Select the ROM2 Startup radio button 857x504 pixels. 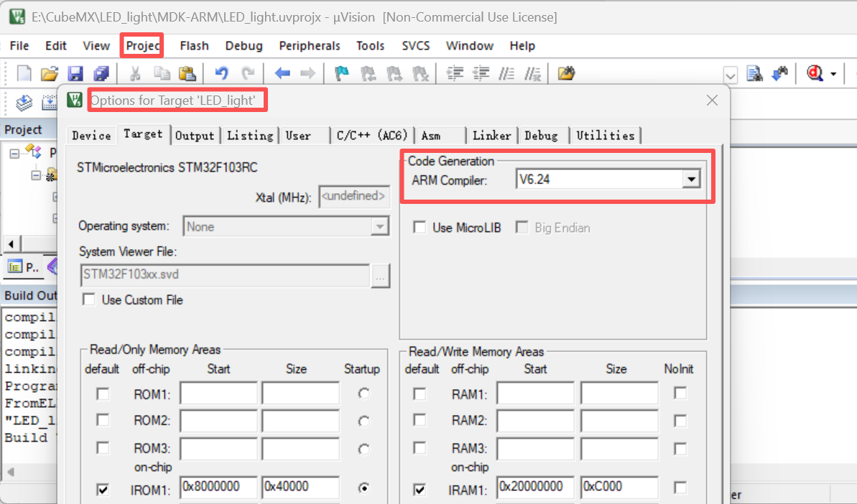(x=364, y=421)
